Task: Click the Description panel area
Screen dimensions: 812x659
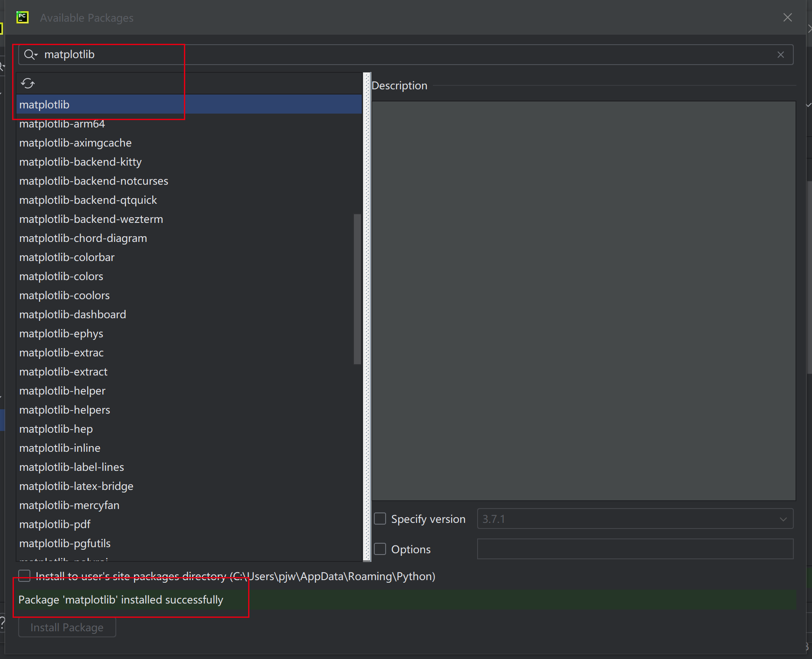Action: (x=584, y=301)
